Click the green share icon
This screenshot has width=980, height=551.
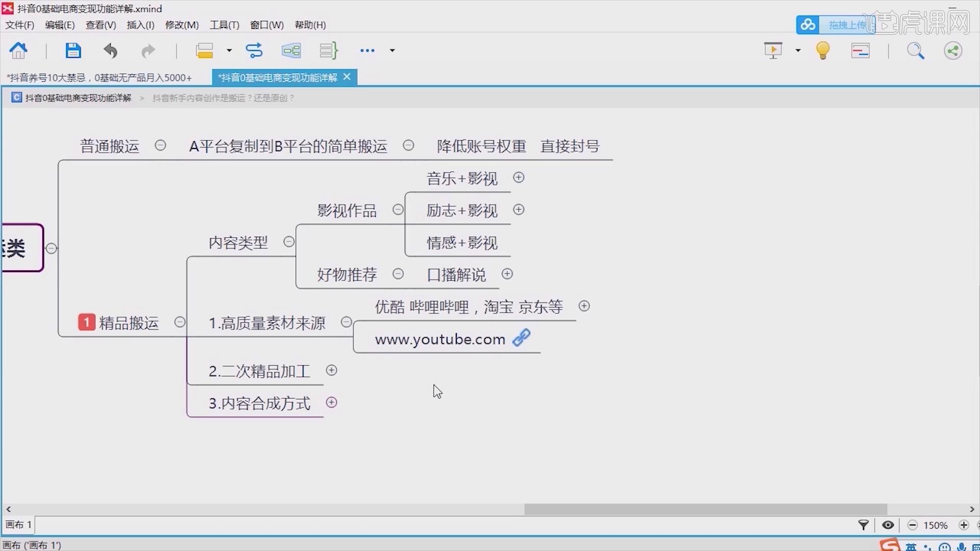[953, 51]
